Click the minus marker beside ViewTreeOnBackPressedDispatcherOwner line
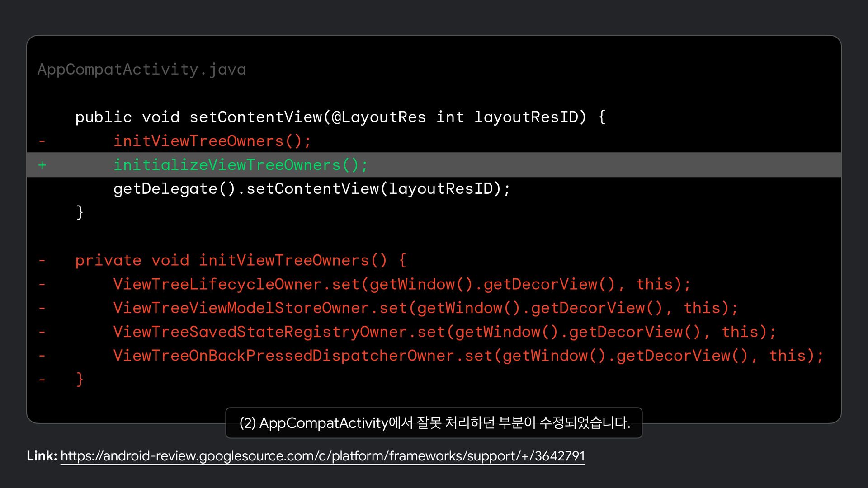The image size is (868, 488). pyautogui.click(x=42, y=356)
